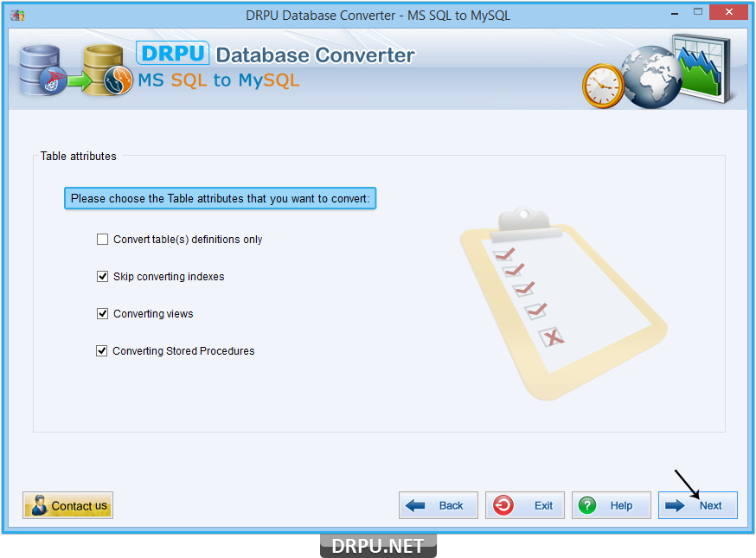756x558 pixels.
Task: Go back using the Back button
Action: pyautogui.click(x=439, y=505)
